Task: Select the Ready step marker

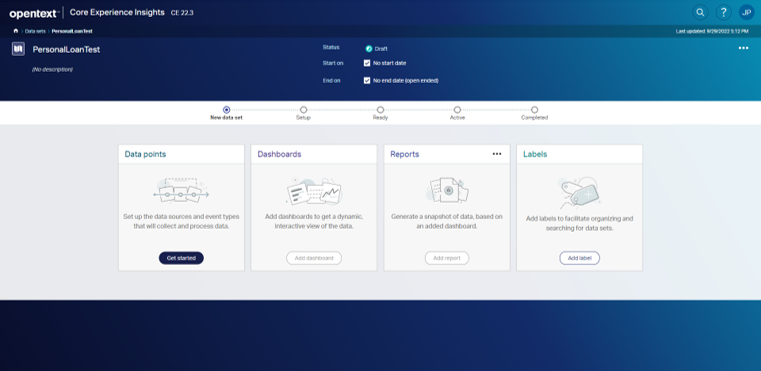Action: point(380,110)
